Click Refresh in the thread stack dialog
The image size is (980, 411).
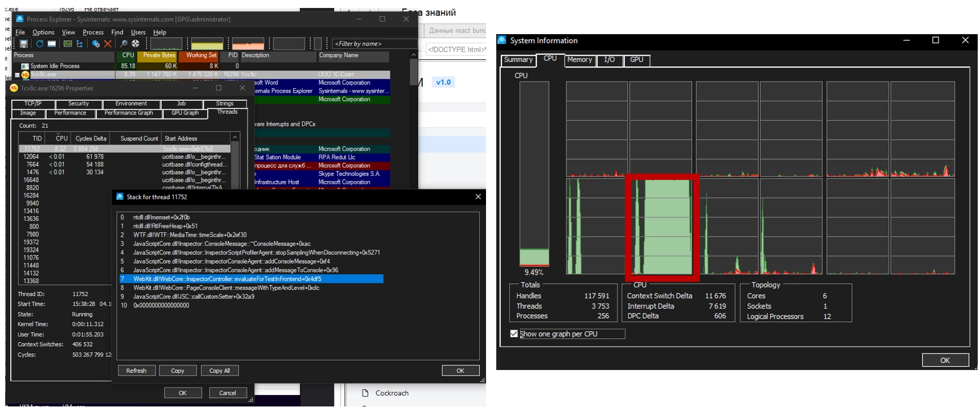click(136, 371)
